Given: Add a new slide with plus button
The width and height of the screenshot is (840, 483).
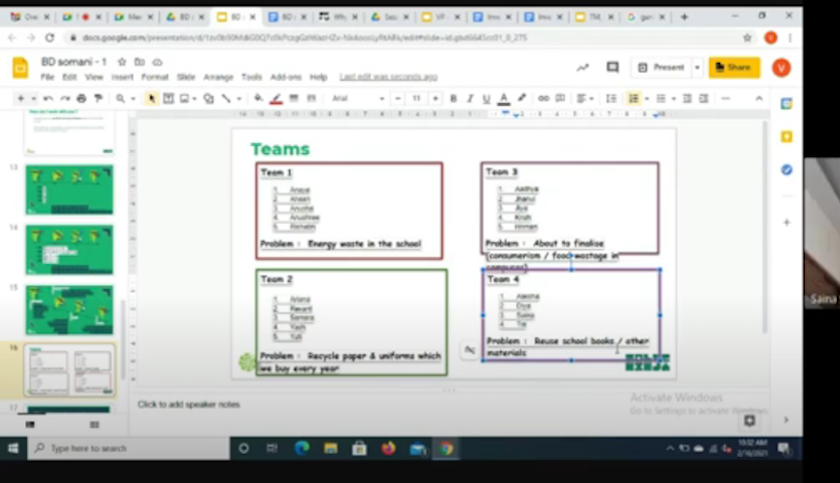Looking at the screenshot, I should [x=21, y=99].
